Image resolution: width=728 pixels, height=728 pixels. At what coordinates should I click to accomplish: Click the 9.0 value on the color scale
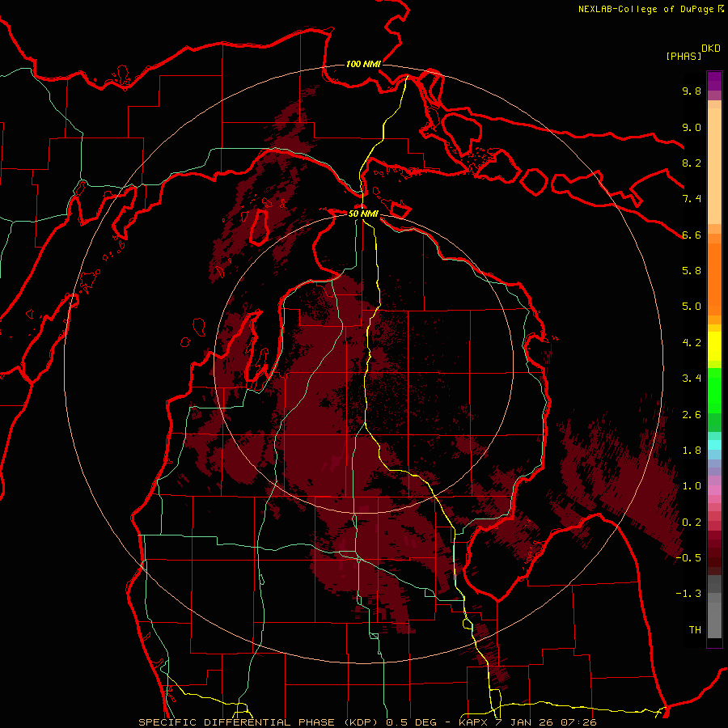pyautogui.click(x=692, y=127)
